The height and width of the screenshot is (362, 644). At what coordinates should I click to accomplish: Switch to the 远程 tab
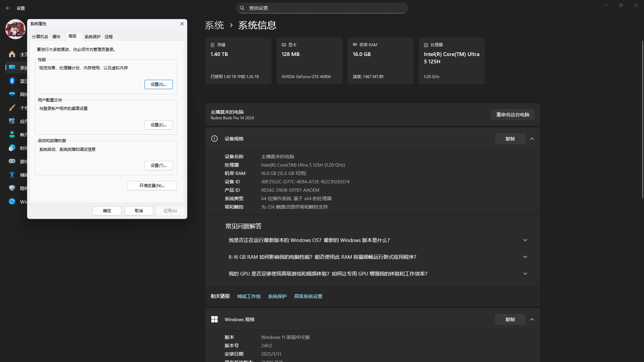coord(109,37)
